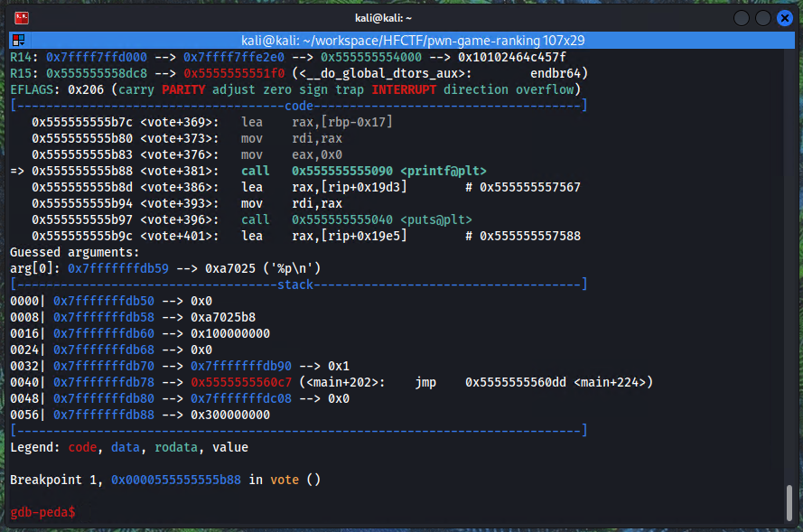This screenshot has height=532, width=803.
Task: Click the 'overflow' flag in EFLAGS
Action: (545, 90)
